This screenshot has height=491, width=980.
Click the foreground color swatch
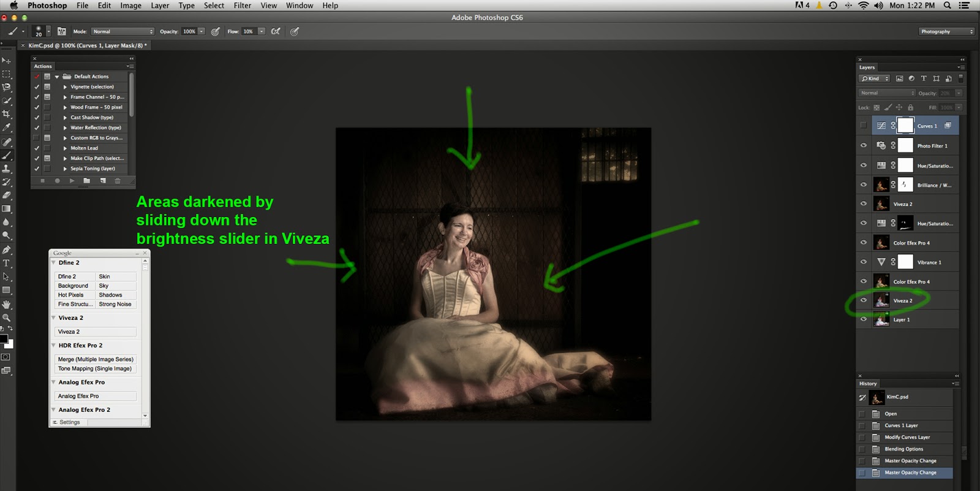[3, 338]
